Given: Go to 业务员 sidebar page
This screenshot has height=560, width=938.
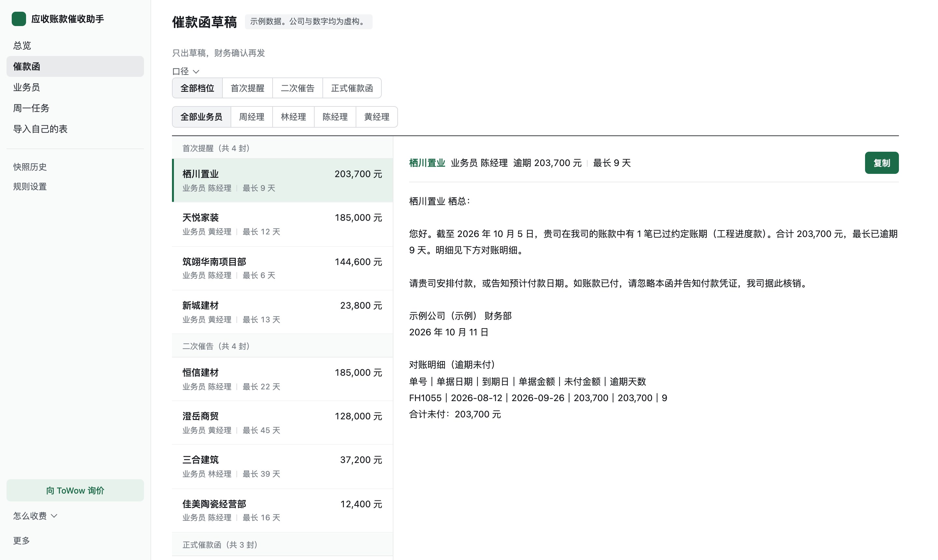Looking at the screenshot, I should [75, 87].
